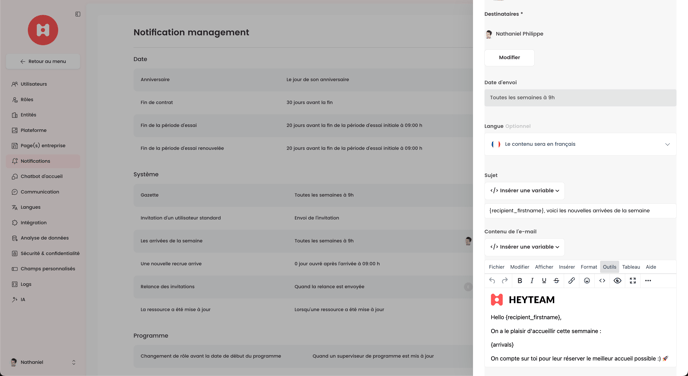Open the Langue content dropdown
Screen dimensions: 688x376
(x=580, y=144)
